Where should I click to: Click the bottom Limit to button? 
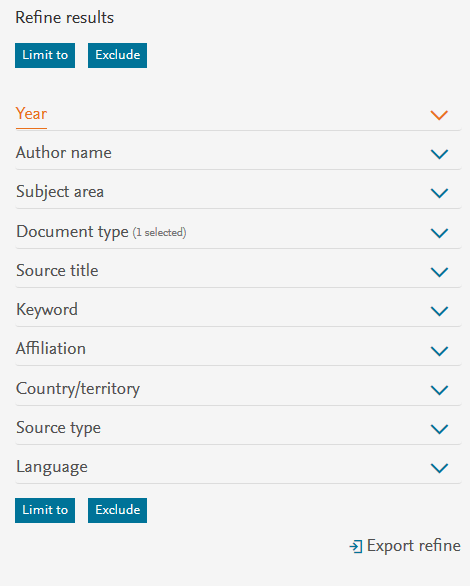[x=45, y=510]
